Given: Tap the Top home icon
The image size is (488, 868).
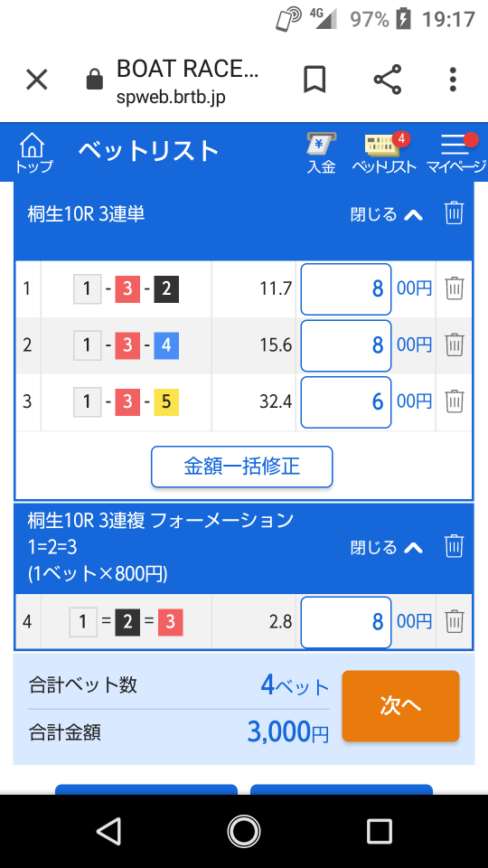Looking at the screenshot, I should pyautogui.click(x=33, y=153).
